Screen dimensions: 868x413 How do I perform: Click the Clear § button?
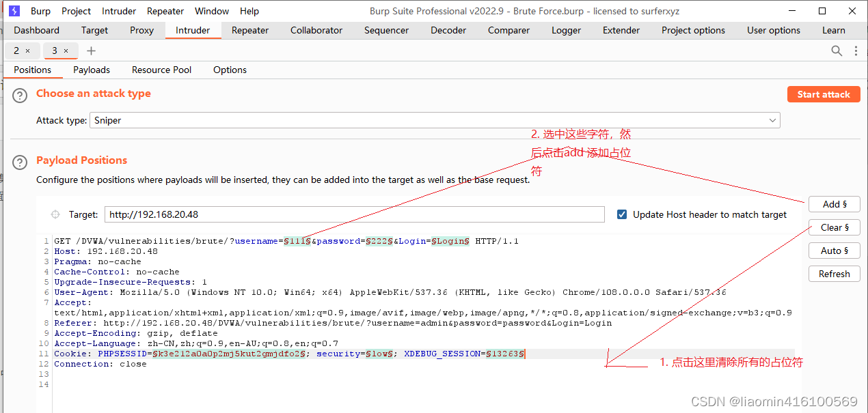click(835, 227)
